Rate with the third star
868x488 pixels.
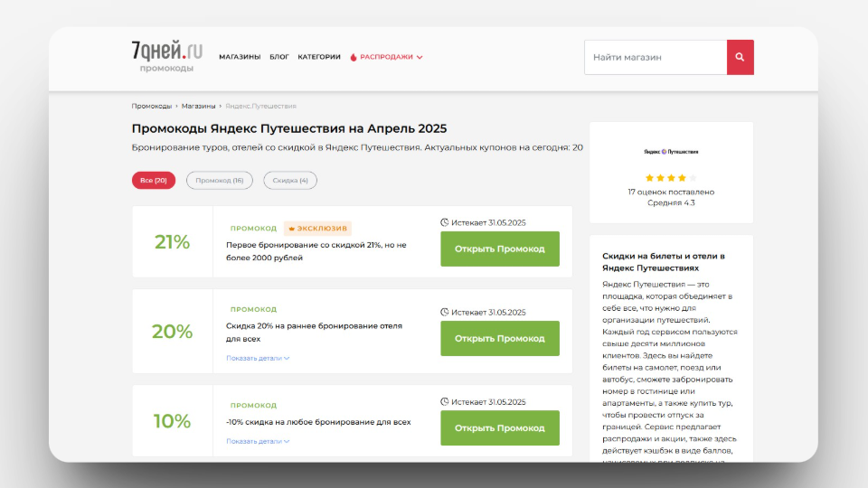pyautogui.click(x=671, y=178)
